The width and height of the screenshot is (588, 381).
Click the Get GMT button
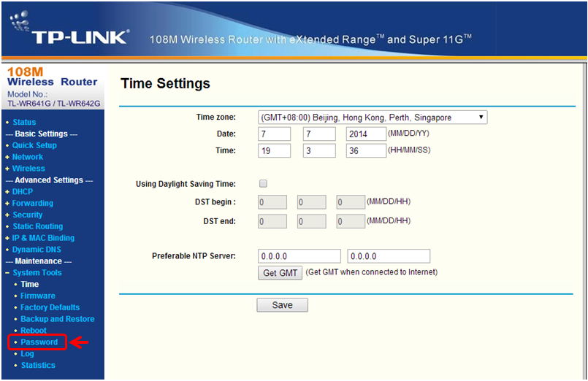pyautogui.click(x=280, y=273)
